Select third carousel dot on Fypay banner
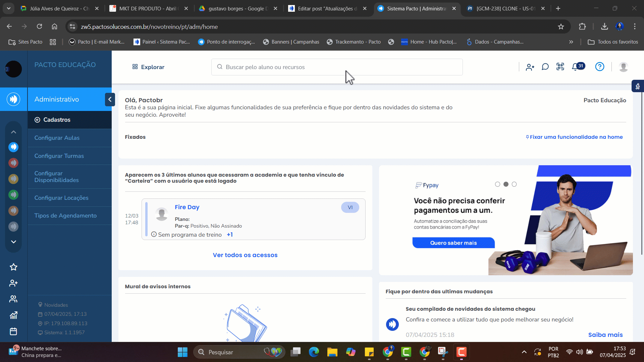 [514, 184]
